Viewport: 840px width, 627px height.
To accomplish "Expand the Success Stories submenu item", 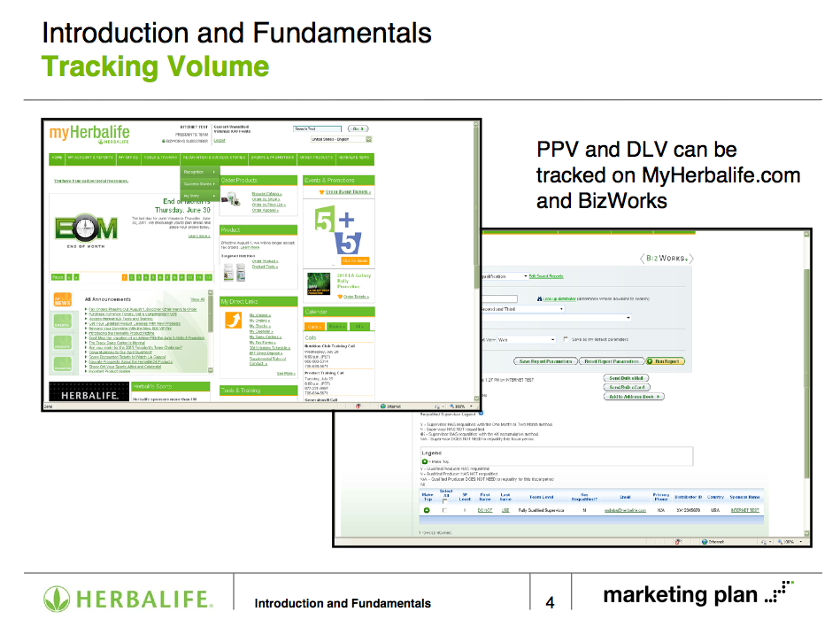I will pos(199,184).
